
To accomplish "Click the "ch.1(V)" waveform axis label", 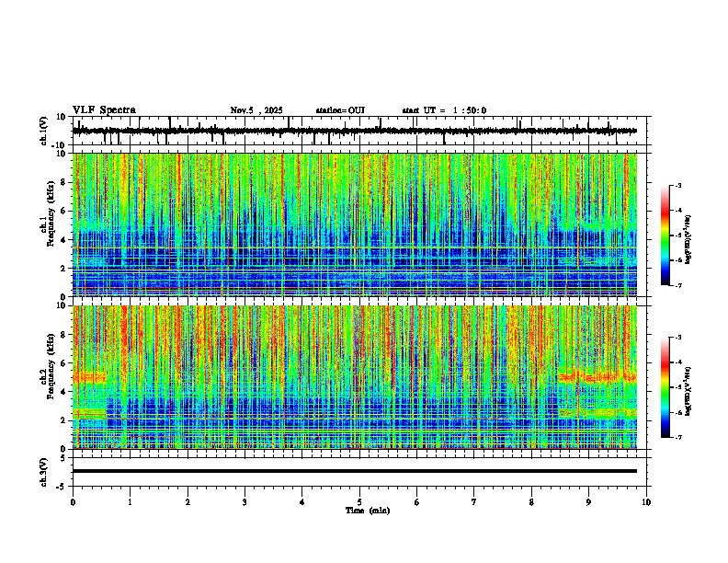I will [44, 131].
